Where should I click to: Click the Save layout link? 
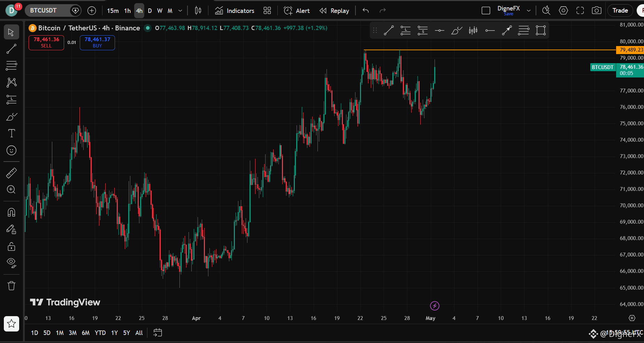point(508,14)
